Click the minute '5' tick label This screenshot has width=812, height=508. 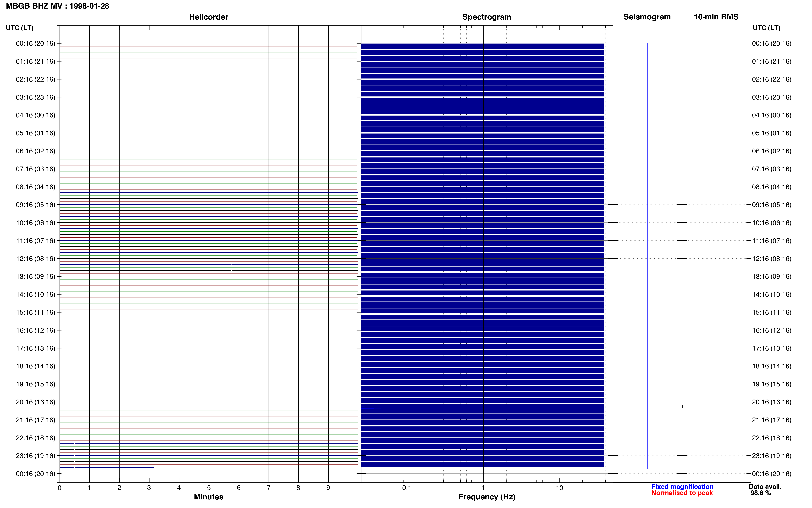[x=209, y=487]
